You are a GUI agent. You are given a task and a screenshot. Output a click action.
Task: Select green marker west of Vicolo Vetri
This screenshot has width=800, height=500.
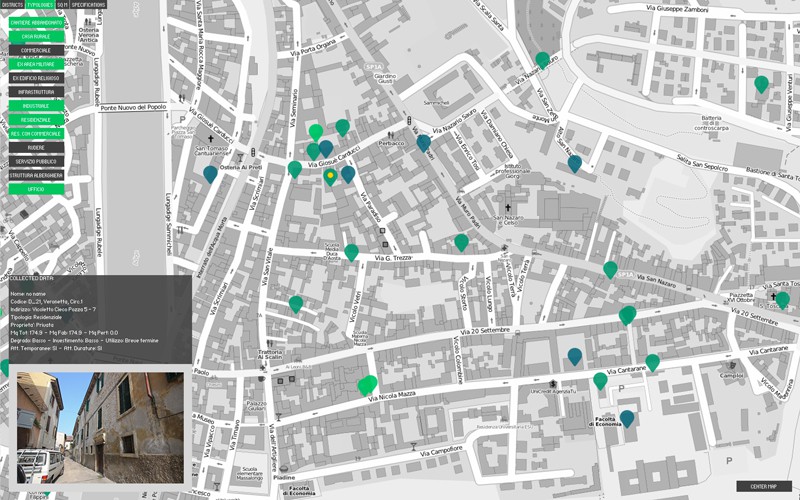coord(296,304)
